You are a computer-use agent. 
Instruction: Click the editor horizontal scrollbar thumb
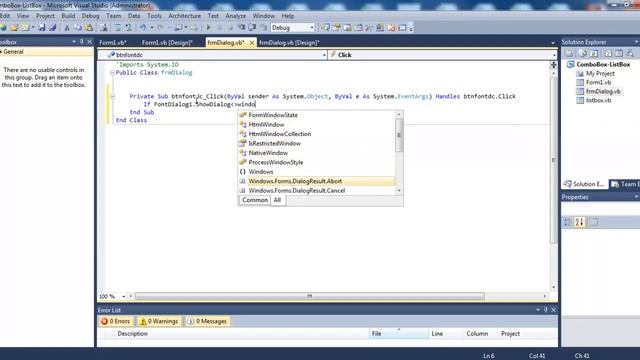coord(310,296)
